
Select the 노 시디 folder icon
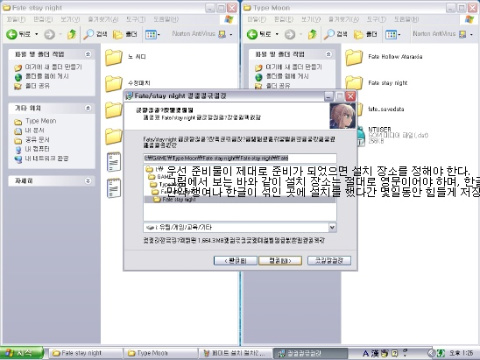coord(114,57)
